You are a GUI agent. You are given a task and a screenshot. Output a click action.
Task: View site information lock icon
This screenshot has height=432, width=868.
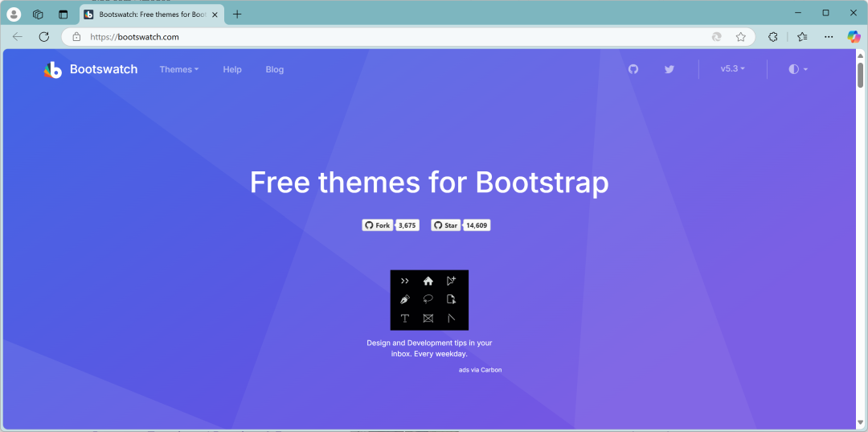pos(77,37)
